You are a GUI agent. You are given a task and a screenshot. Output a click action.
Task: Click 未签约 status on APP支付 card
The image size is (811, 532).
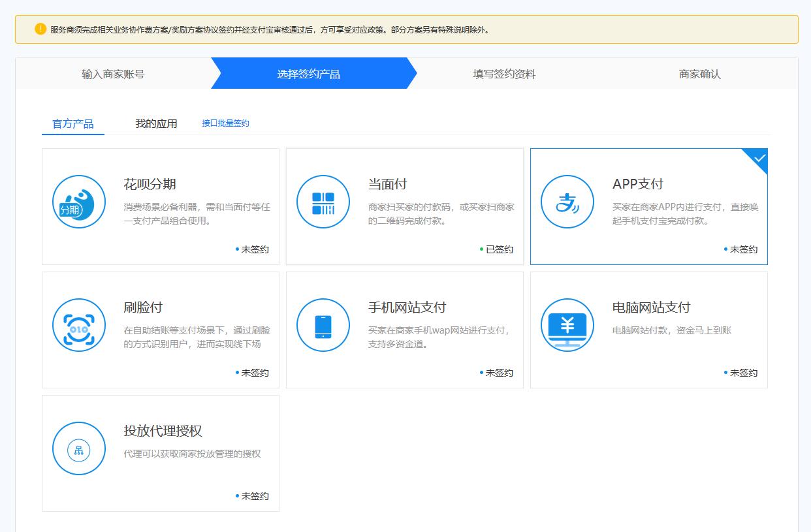point(740,249)
